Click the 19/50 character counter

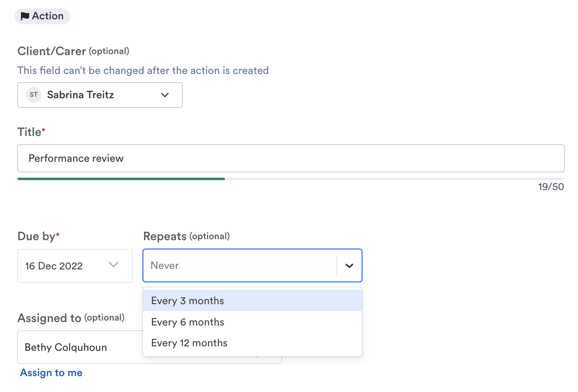[x=551, y=187]
